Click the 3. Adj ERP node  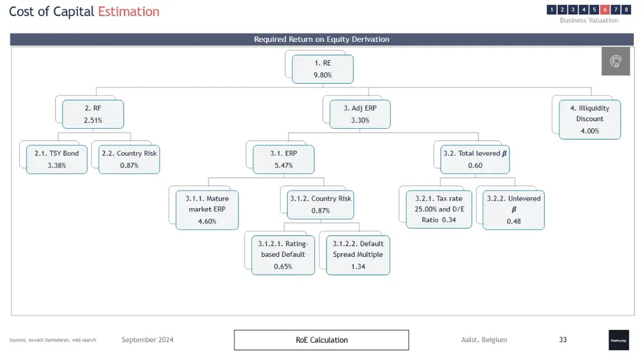point(360,114)
